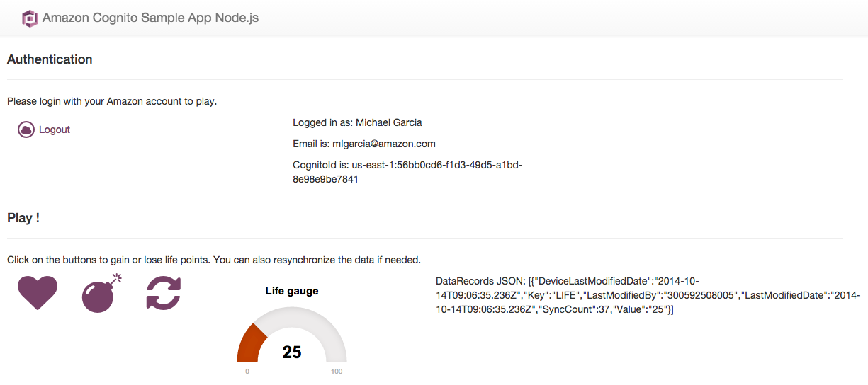Click the gauge's 100 maximum label
Viewport: 868px width, 385px height.
pyautogui.click(x=337, y=371)
